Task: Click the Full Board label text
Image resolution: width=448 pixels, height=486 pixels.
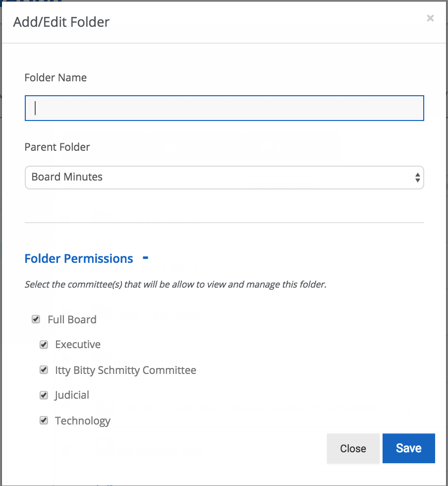Action: (x=72, y=319)
